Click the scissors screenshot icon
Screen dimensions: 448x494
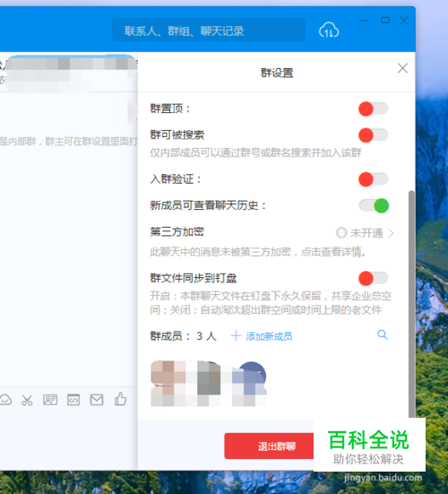point(27,400)
